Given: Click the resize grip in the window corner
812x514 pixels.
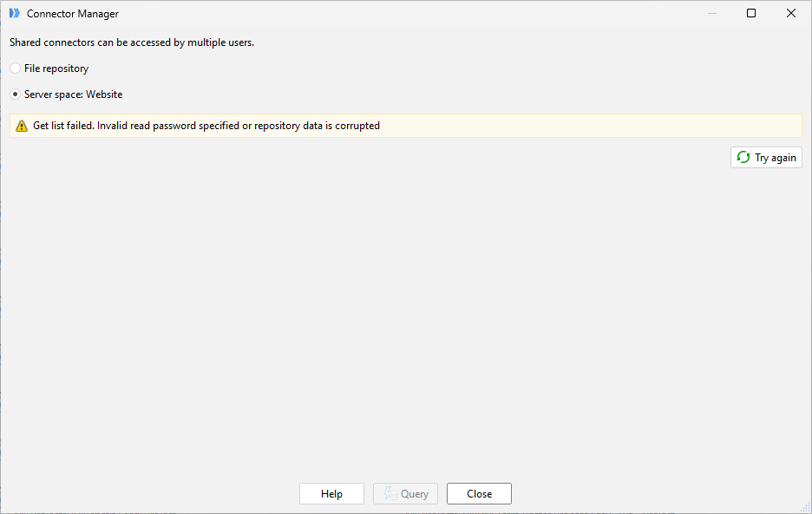Looking at the screenshot, I should [805, 508].
